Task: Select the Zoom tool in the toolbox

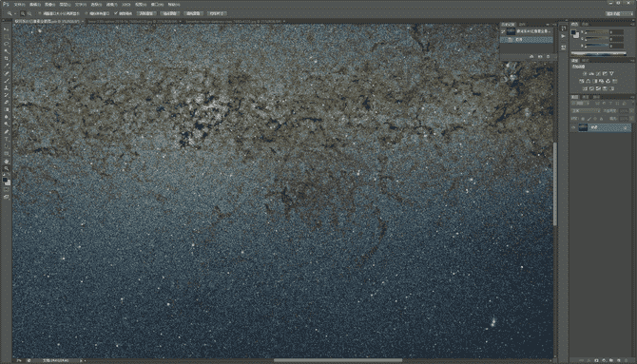Action: 6,169
